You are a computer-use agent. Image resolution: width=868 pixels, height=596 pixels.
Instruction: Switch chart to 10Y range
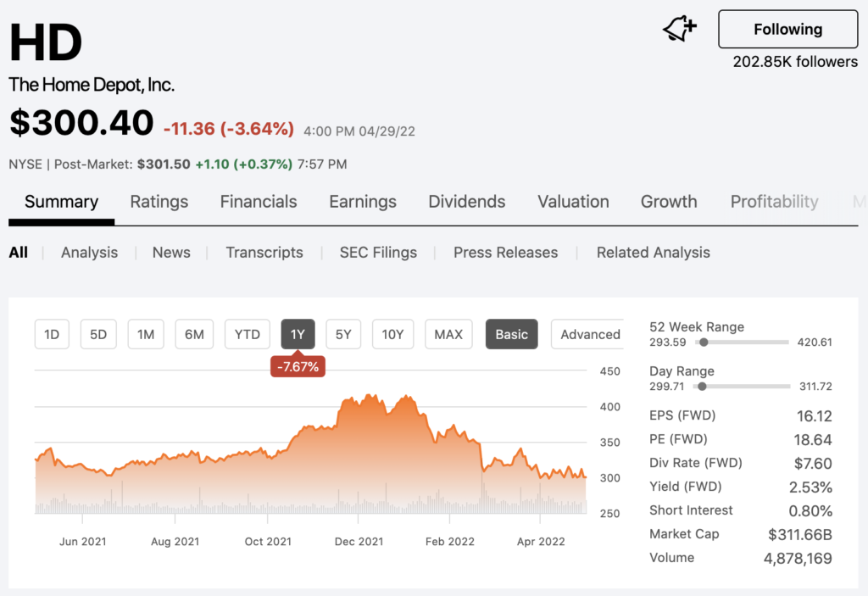point(392,334)
